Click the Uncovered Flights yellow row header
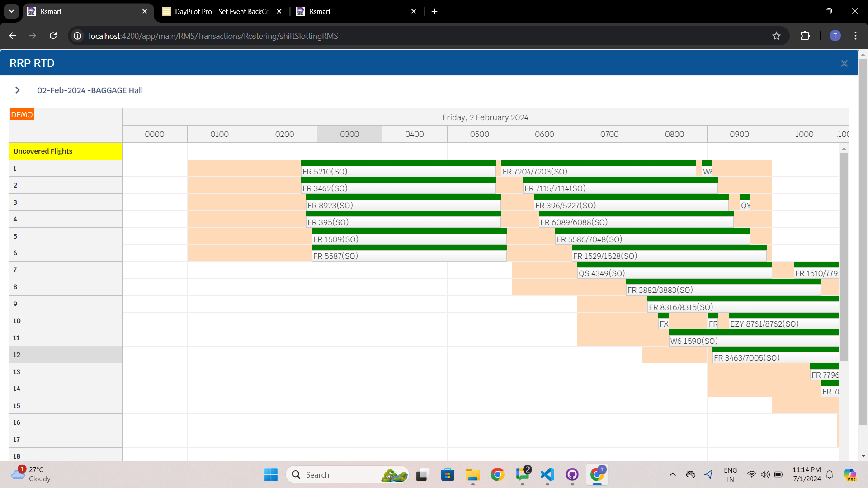This screenshot has width=868, height=488. (x=66, y=151)
